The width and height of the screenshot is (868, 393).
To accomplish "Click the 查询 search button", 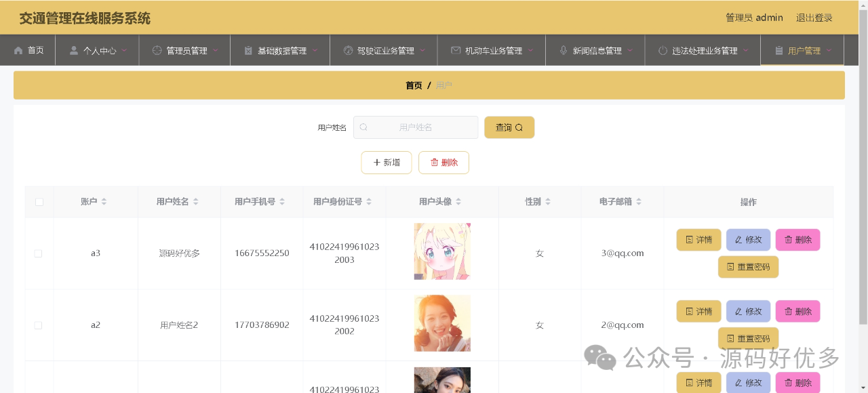I will (x=509, y=127).
